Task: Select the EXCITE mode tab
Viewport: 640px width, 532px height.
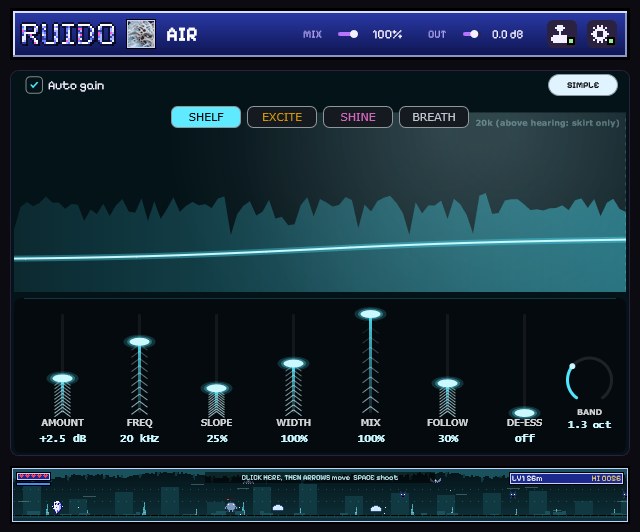Action: (282, 117)
